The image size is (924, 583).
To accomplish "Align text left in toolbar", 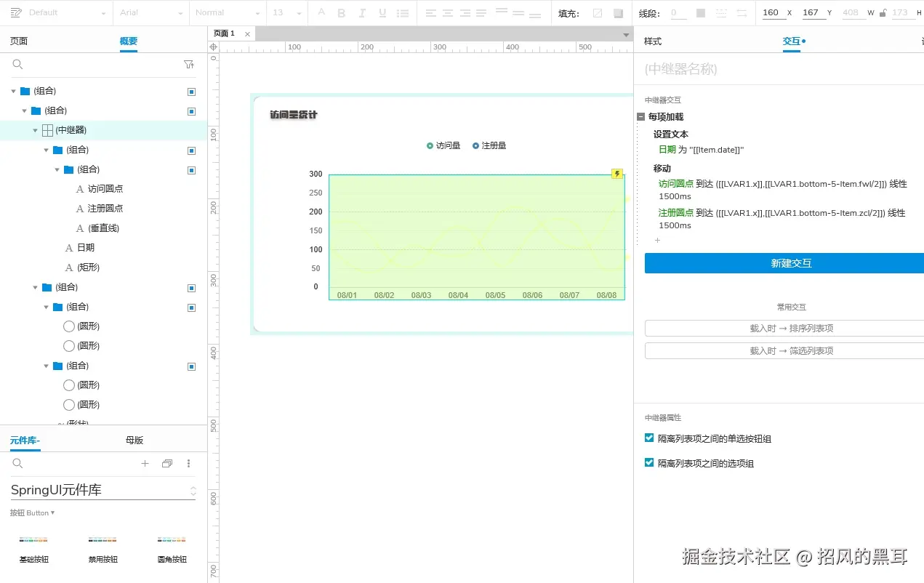I will pos(431,13).
